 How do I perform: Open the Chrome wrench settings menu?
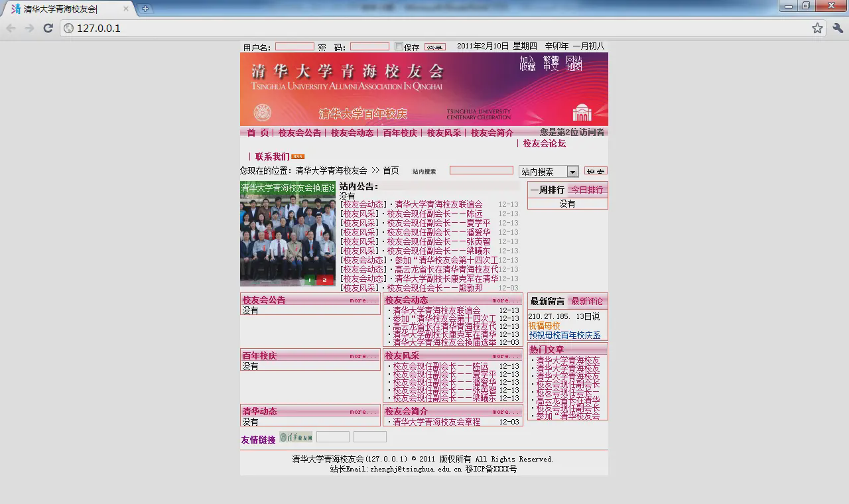click(x=837, y=28)
